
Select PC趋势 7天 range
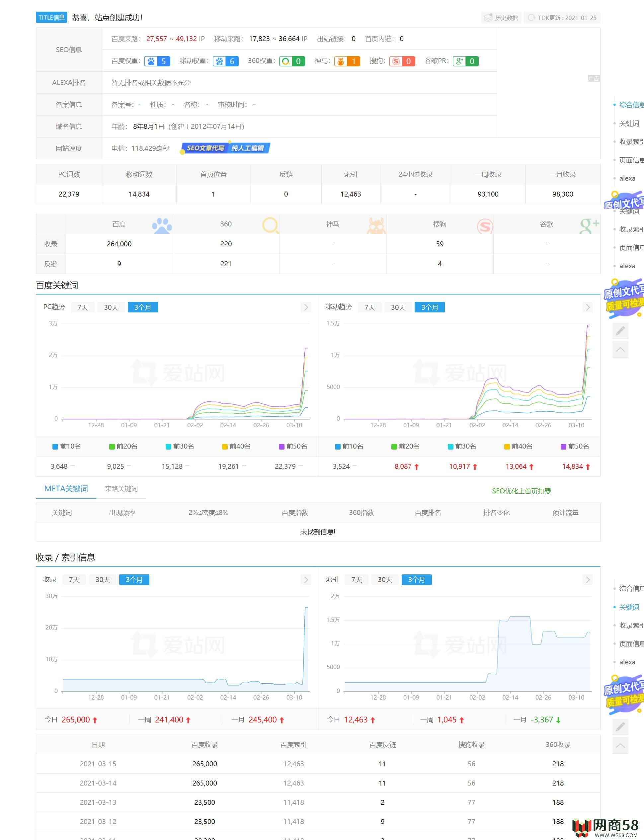83,307
